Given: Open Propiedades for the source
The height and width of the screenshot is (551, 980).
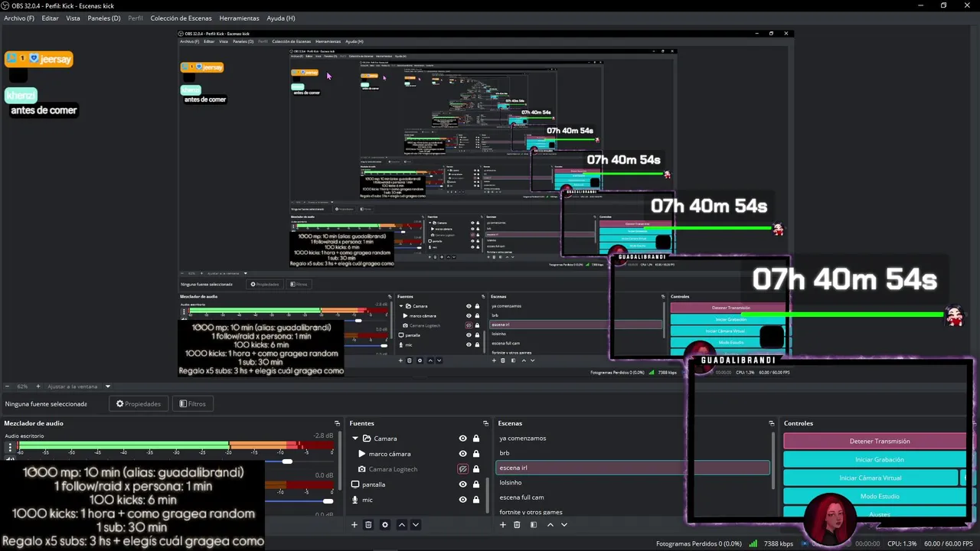Looking at the screenshot, I should (x=139, y=403).
